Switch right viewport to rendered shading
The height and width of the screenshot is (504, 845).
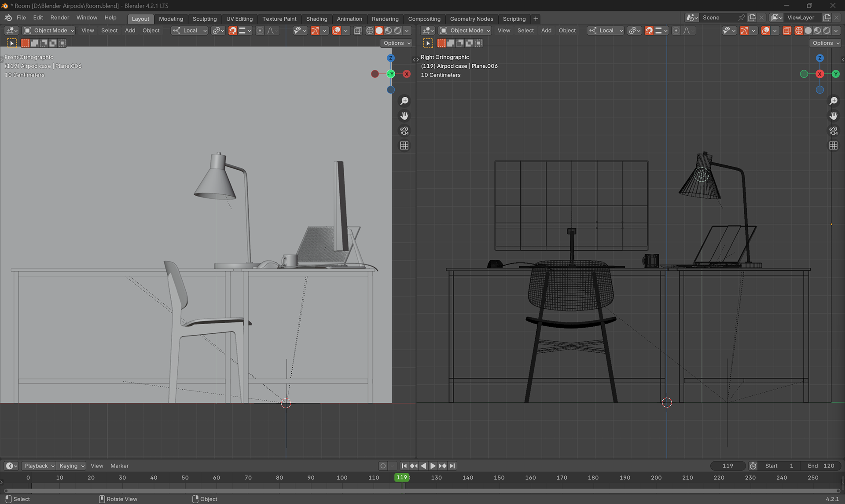point(827,30)
